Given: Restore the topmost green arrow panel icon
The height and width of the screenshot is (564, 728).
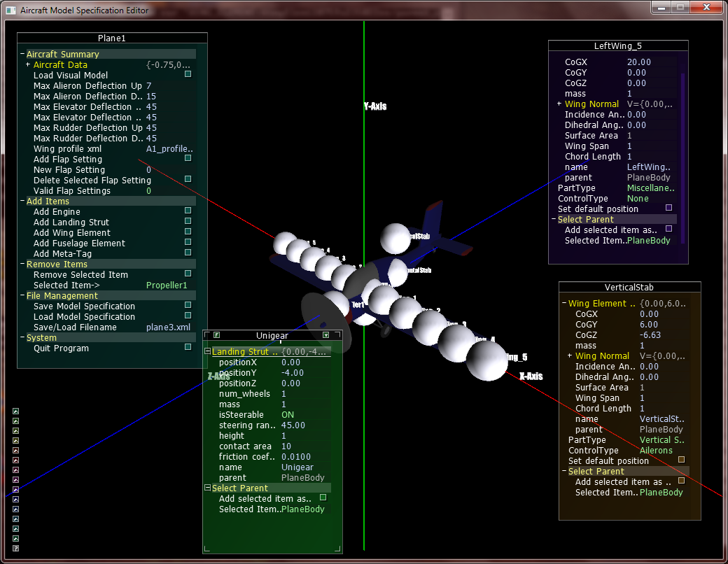Looking at the screenshot, I should [15, 411].
